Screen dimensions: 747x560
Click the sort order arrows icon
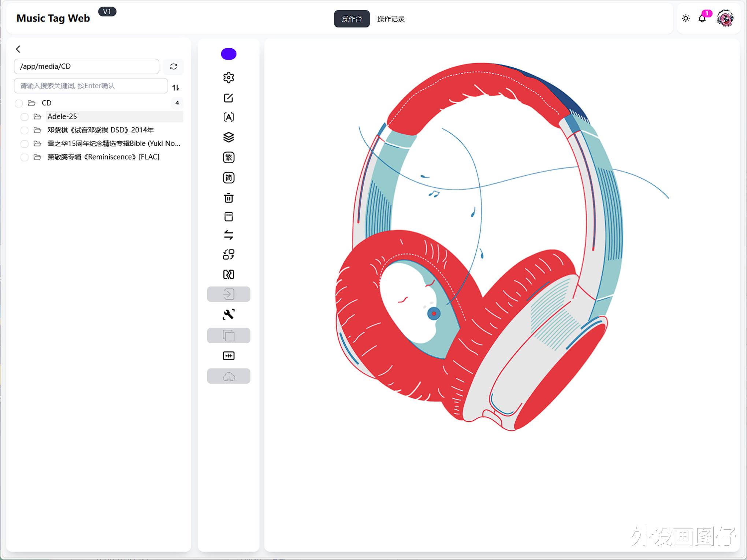point(176,87)
